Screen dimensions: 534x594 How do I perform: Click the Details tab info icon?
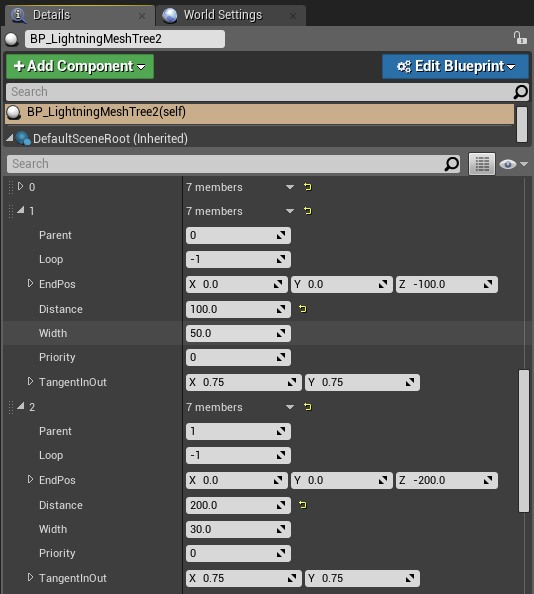pos(18,15)
